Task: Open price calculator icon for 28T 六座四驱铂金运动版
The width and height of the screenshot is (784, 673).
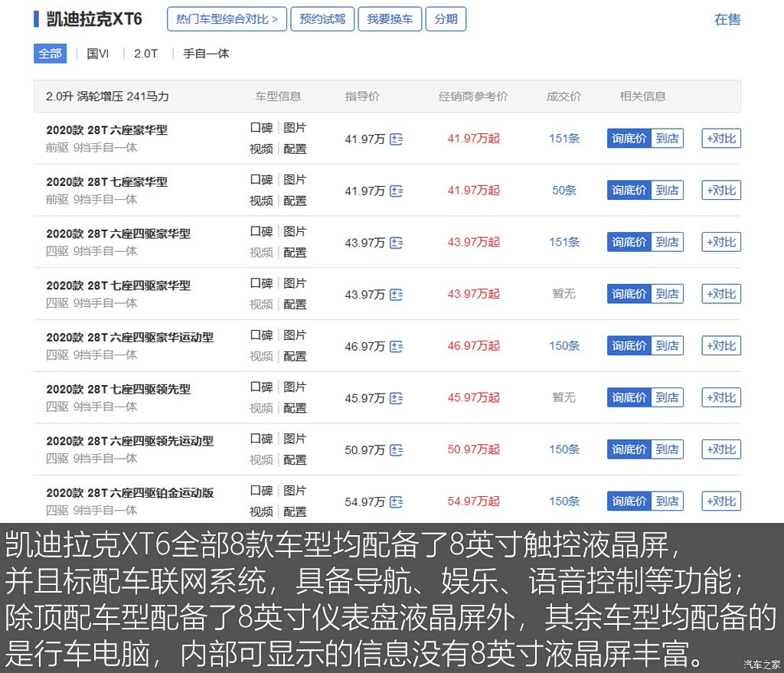Action: coord(396,502)
